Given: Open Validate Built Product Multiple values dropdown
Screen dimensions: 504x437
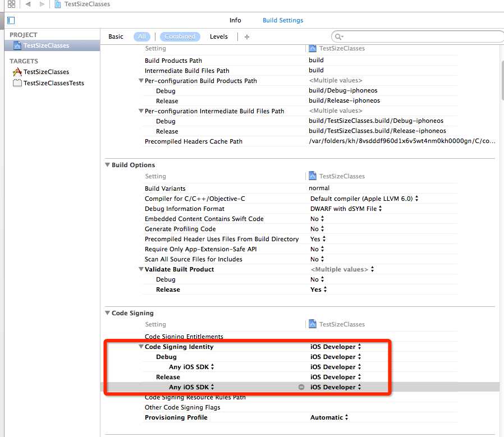Looking at the screenshot, I should coord(342,269).
